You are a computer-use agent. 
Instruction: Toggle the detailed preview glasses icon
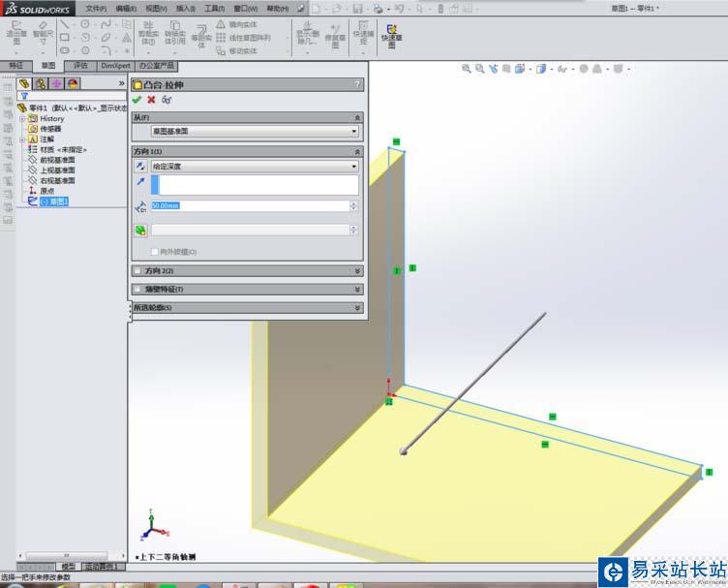coord(167,100)
